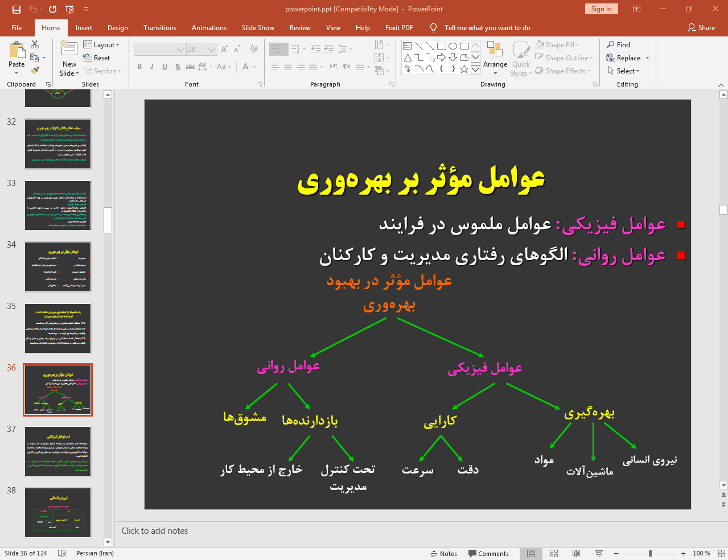Click the Paste clipboard icon

17,50
